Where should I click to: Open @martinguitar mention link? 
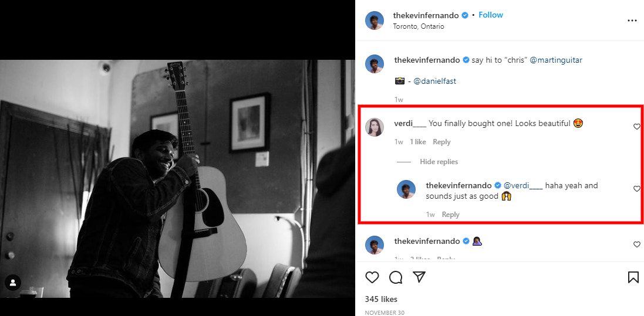click(556, 60)
